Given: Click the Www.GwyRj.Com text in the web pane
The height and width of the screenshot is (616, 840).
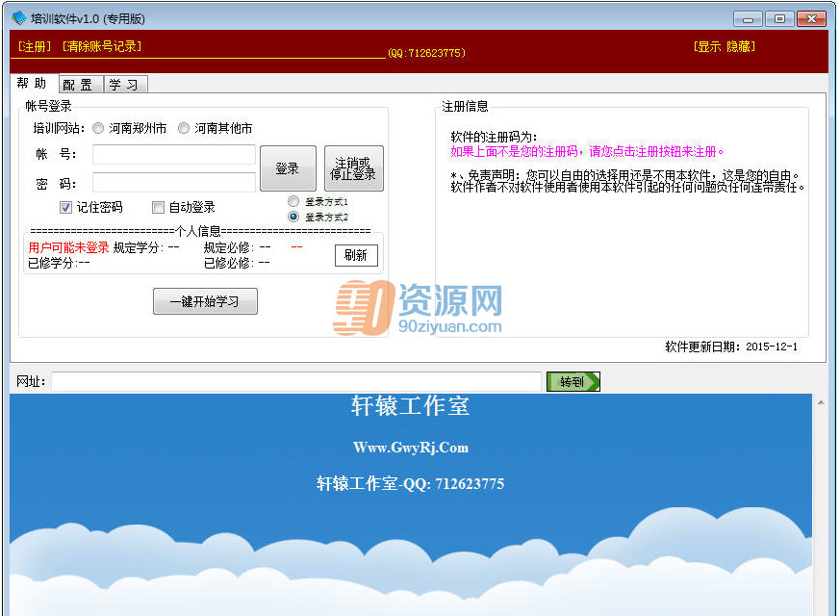Looking at the screenshot, I should [x=411, y=448].
